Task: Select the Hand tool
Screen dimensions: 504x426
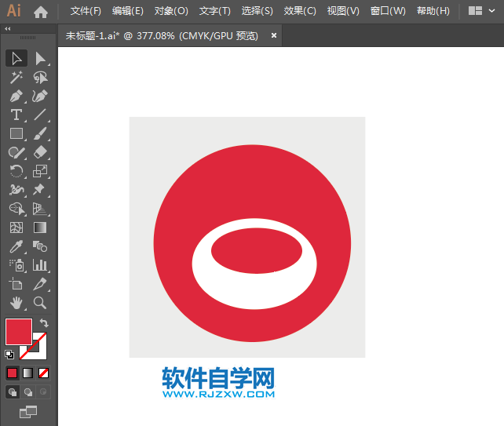Action: pos(16,303)
